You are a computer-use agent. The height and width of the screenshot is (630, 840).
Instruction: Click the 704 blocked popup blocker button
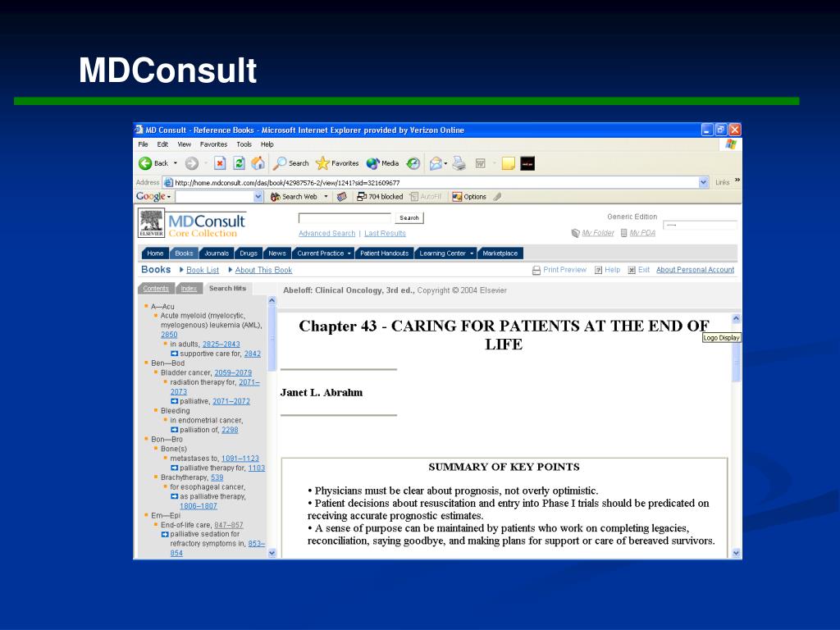point(380,197)
